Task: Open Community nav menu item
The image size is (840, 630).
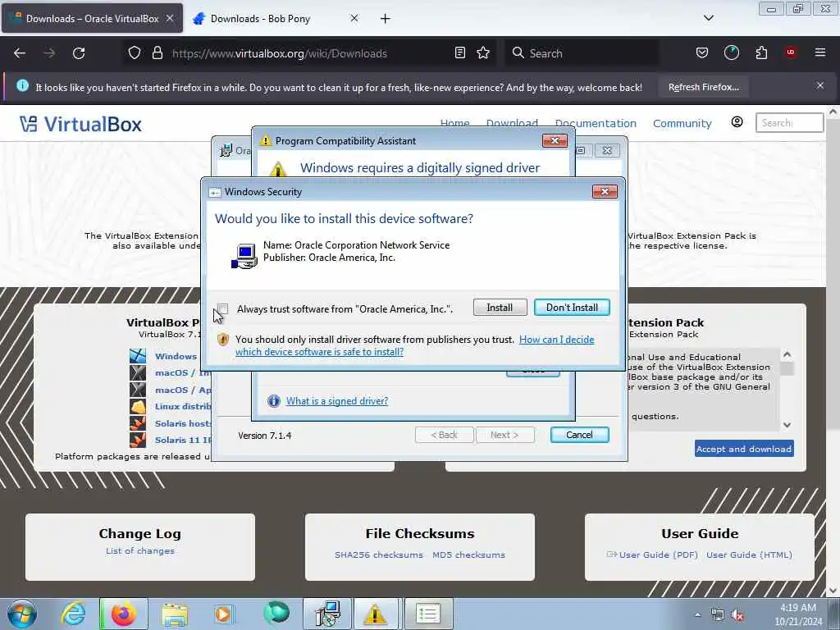Action: [x=682, y=124]
